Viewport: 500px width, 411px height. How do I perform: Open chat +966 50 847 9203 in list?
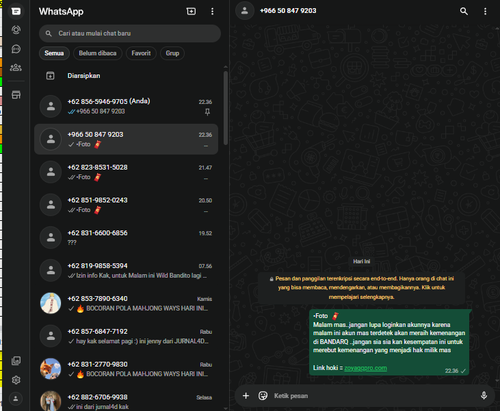coord(126,139)
